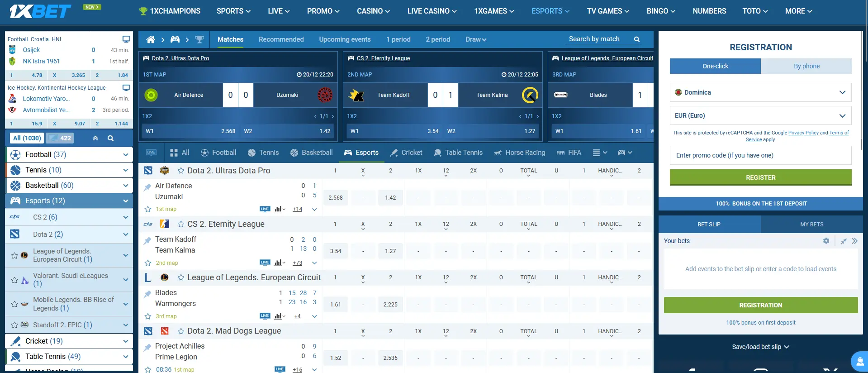
Task: Click the green REGISTER button
Action: point(760,177)
